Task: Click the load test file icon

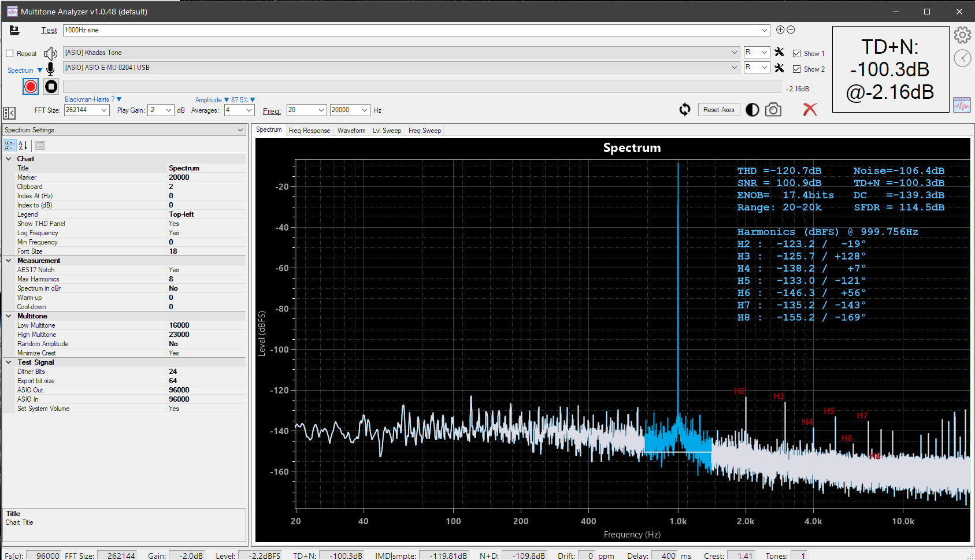Action: click(14, 30)
